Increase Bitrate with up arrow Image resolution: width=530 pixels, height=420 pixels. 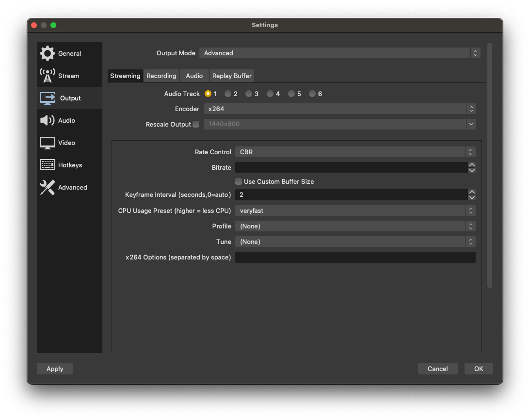[x=472, y=165]
